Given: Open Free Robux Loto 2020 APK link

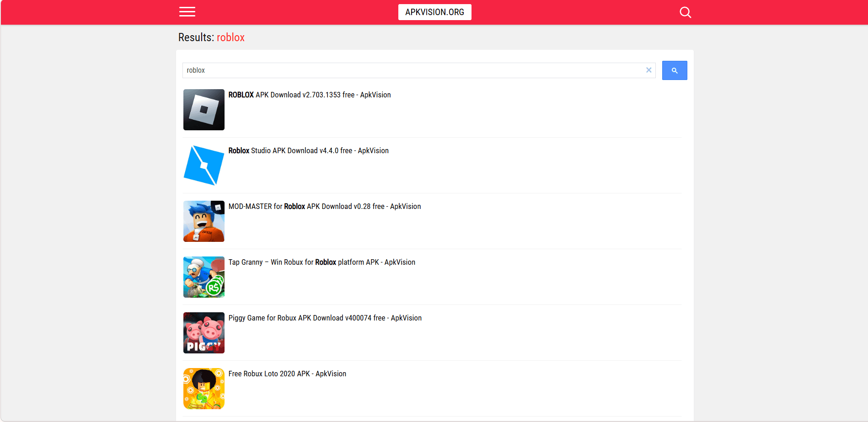Looking at the screenshot, I should pos(287,374).
